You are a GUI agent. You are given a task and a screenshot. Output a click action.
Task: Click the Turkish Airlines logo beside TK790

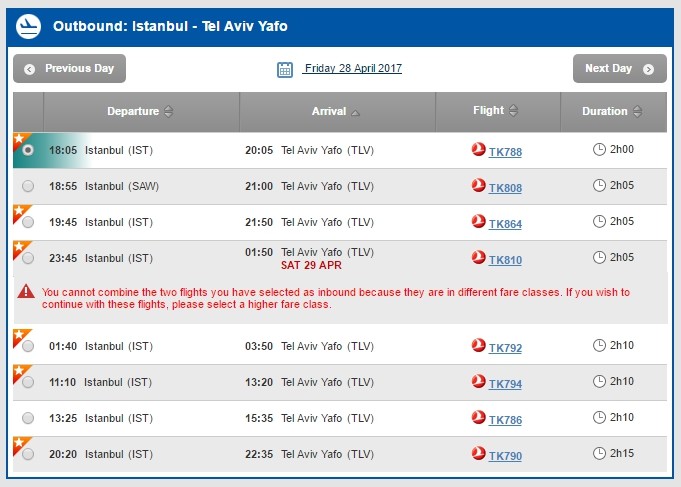pos(478,454)
